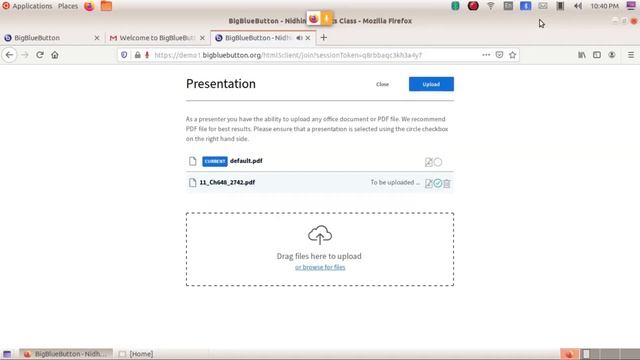
Task: Open the volume indicator in the panel
Action: tap(578, 6)
